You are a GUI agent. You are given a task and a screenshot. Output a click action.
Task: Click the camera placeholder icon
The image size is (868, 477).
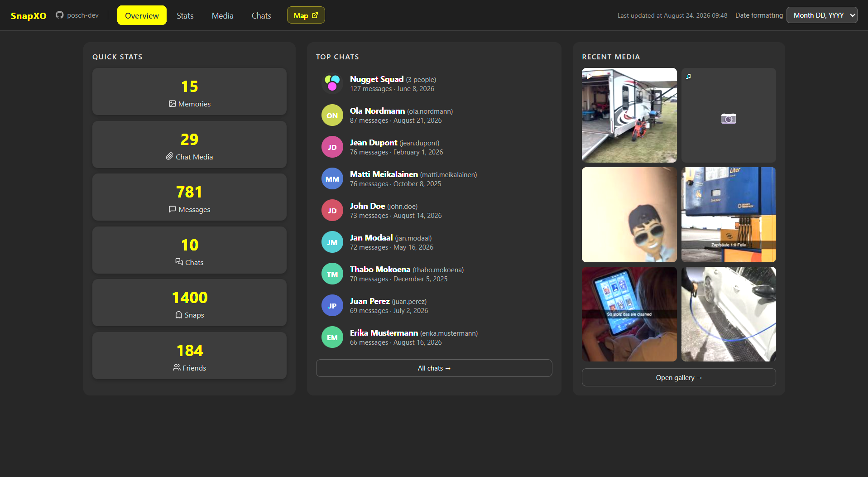coord(729,119)
